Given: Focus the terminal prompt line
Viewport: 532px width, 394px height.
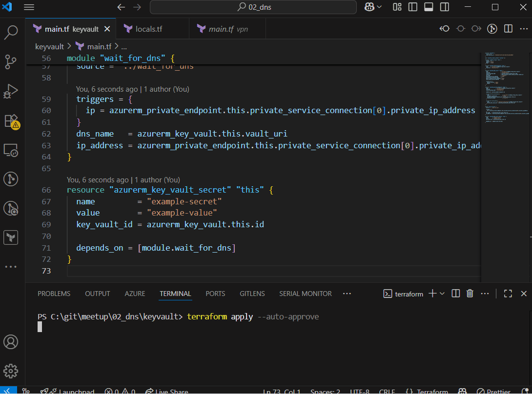Looking at the screenshot, I should click(178, 316).
